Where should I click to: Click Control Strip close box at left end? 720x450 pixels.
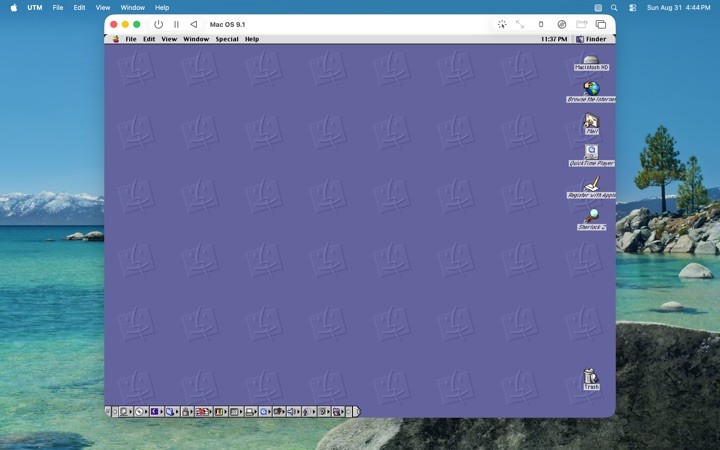tap(107, 412)
